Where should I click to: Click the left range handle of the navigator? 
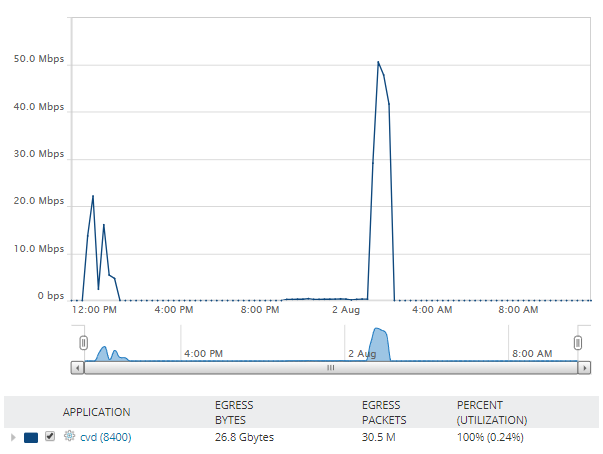click(x=83, y=343)
